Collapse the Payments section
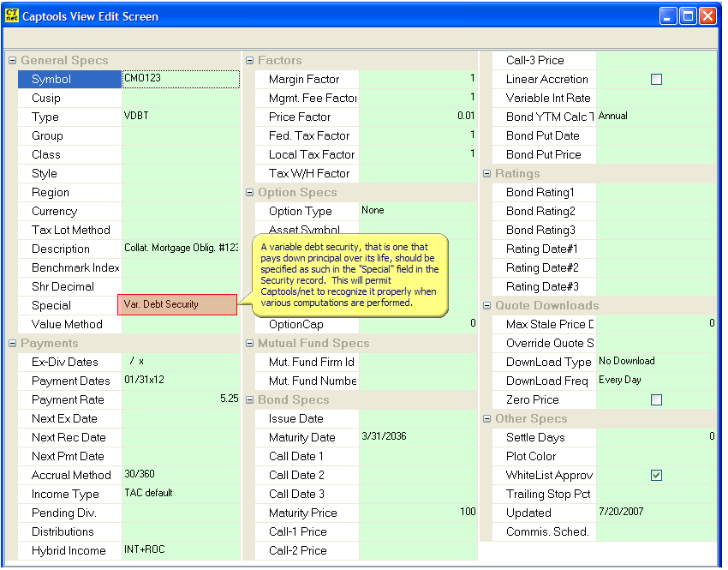This screenshot has height=570, width=728. [13, 344]
